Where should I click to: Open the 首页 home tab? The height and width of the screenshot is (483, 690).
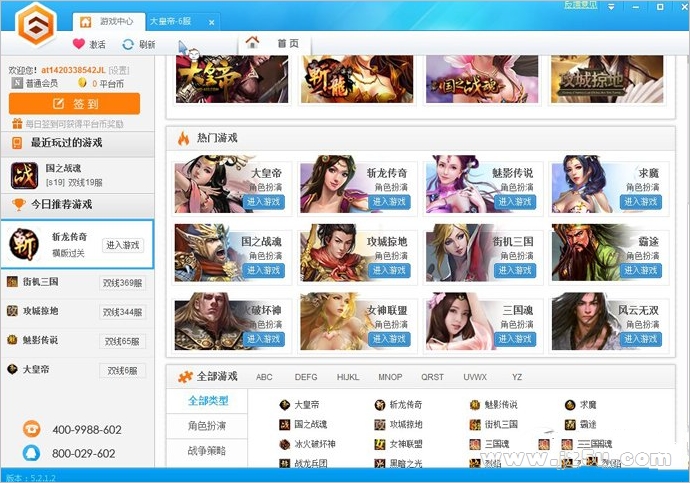click(275, 43)
